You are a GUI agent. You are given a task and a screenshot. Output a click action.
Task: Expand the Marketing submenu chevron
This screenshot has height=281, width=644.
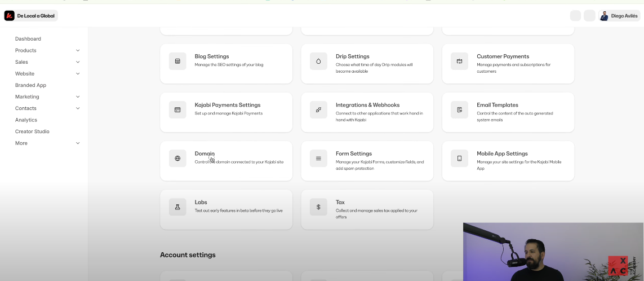point(78,97)
